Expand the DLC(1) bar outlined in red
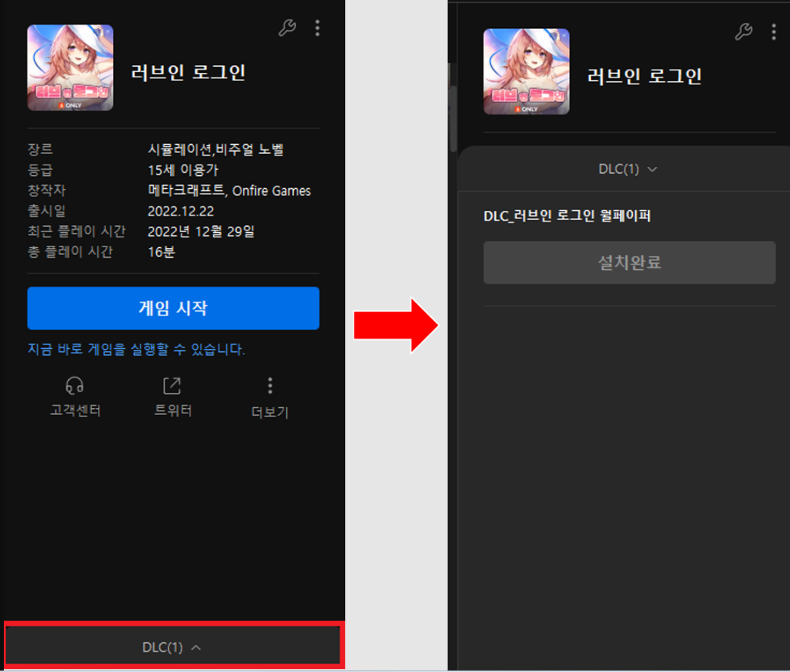This screenshot has height=672, width=790. 172,647
